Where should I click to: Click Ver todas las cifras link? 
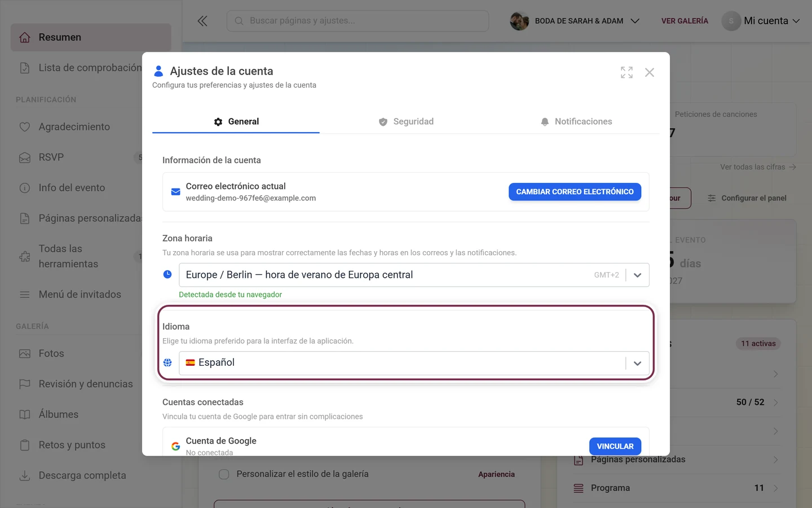pyautogui.click(x=758, y=167)
